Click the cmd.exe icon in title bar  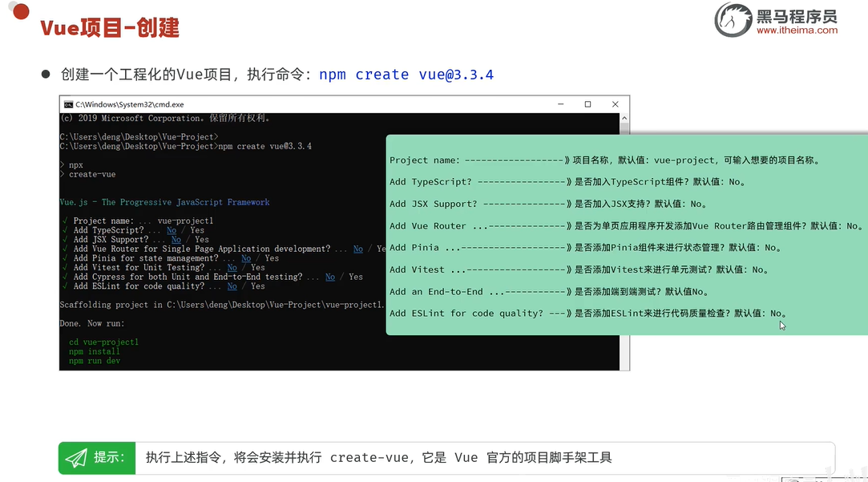coord(69,104)
